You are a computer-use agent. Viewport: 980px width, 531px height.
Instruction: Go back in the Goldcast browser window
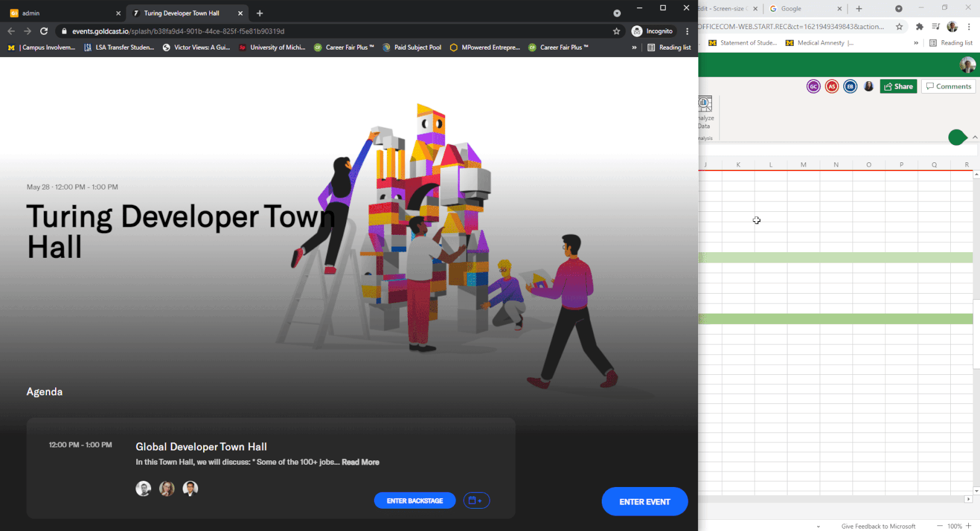(11, 31)
